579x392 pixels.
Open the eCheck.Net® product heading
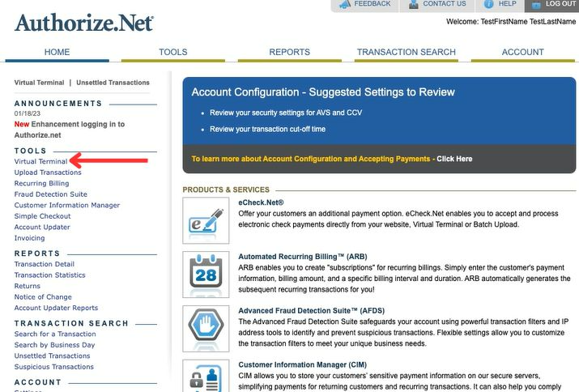click(x=261, y=202)
